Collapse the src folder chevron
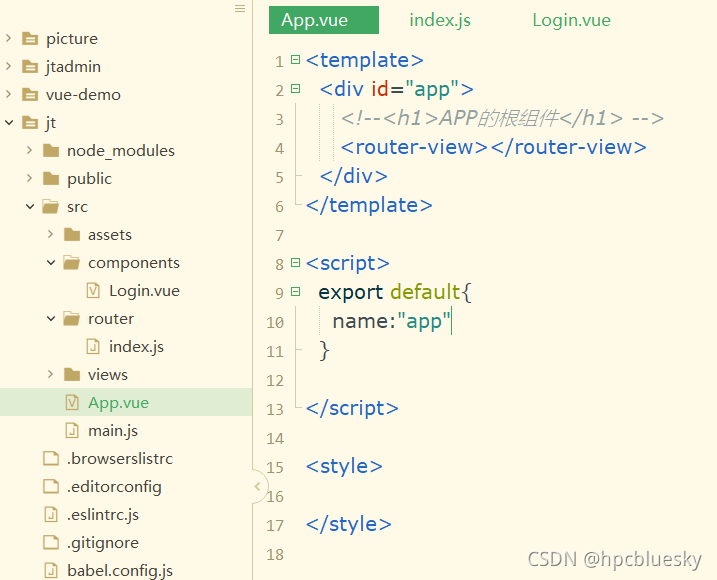Screen dimensions: 717x580 point(30,206)
